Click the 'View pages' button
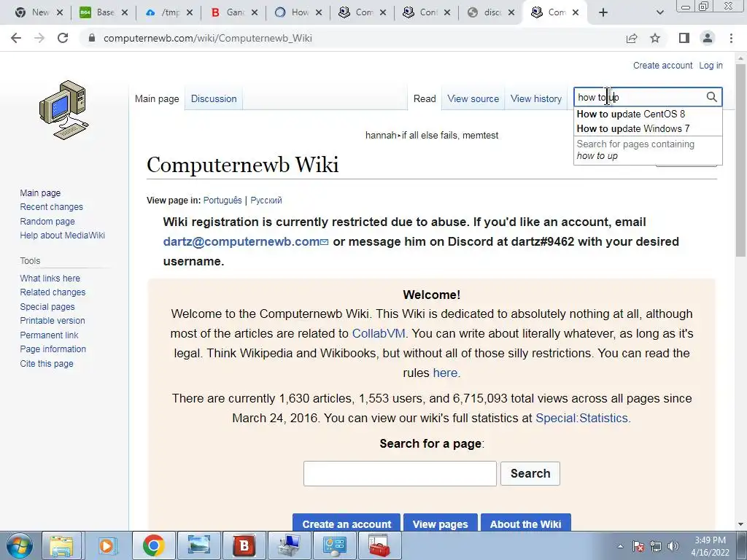This screenshot has width=747, height=560. 440,522
